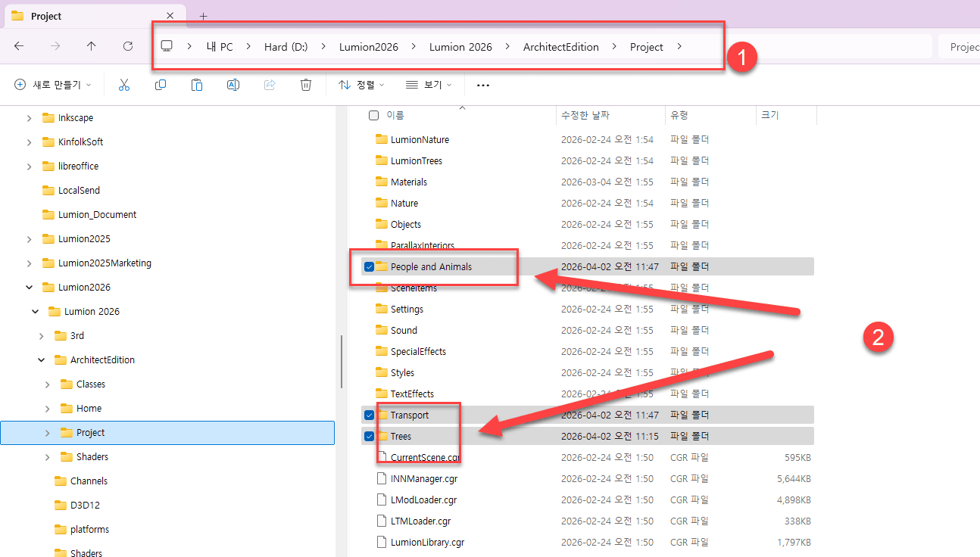Viewport: 980px width, 557px height.
Task: Click the Rename icon in toolbar
Action: (x=233, y=85)
